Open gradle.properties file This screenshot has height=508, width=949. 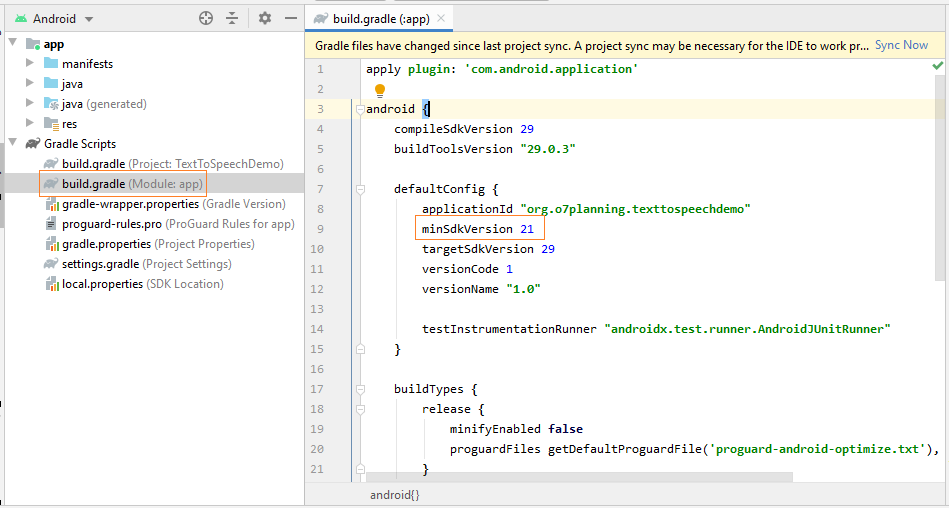(158, 243)
